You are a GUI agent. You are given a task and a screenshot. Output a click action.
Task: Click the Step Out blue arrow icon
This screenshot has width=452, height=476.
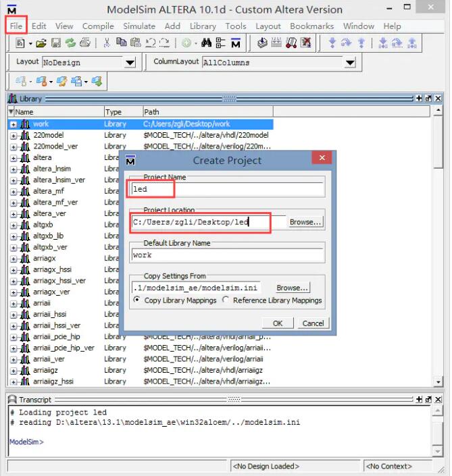coord(361,43)
